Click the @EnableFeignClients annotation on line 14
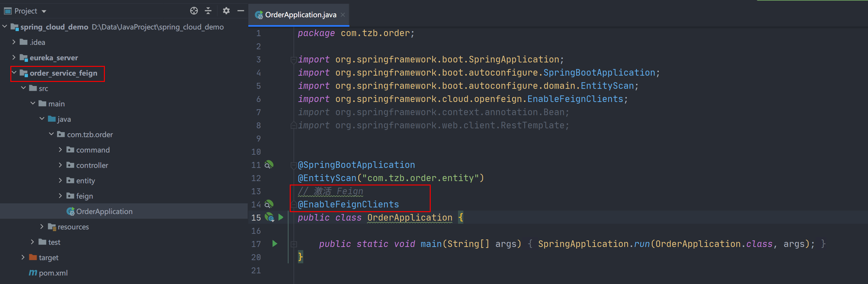 click(348, 204)
